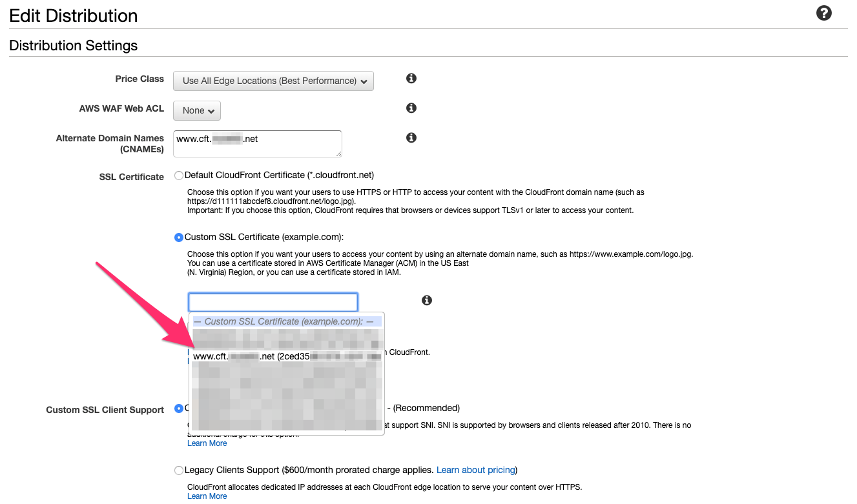The width and height of the screenshot is (857, 504).
Task: Click the custom SSL certificate combo box
Action: tap(273, 302)
